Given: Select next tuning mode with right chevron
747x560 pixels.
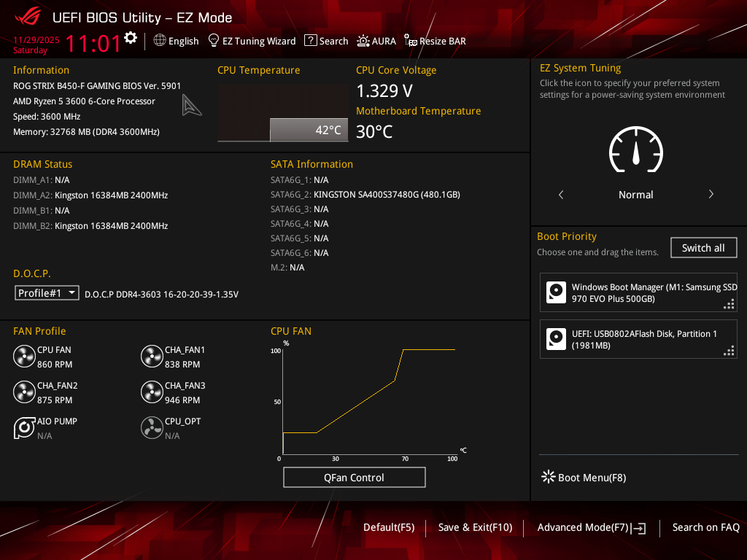Looking at the screenshot, I should click(711, 195).
